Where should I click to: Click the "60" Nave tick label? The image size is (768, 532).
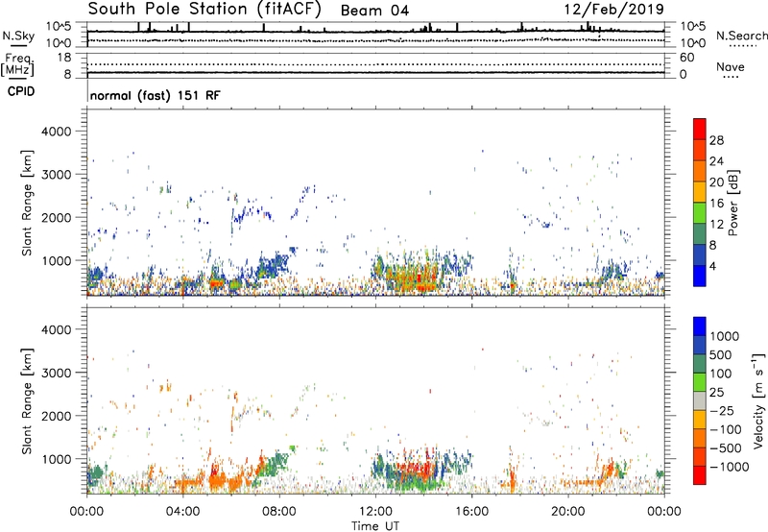687,58
